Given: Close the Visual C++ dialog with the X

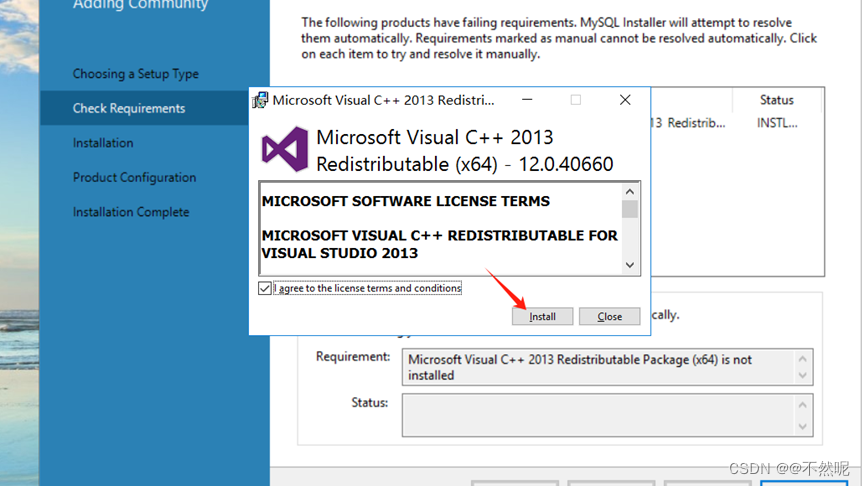Looking at the screenshot, I should tap(624, 100).
